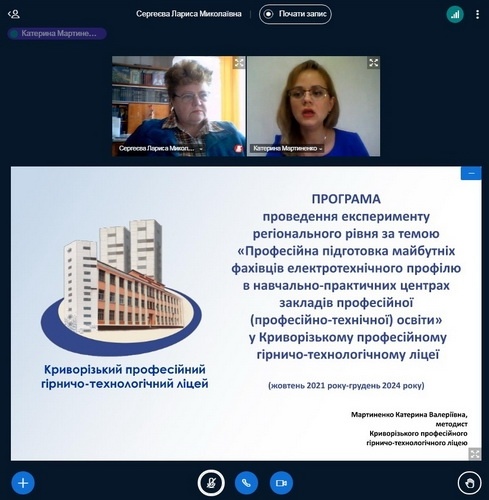Raise hand with the hand button
Screen dimensions: 489x500
click(469, 483)
